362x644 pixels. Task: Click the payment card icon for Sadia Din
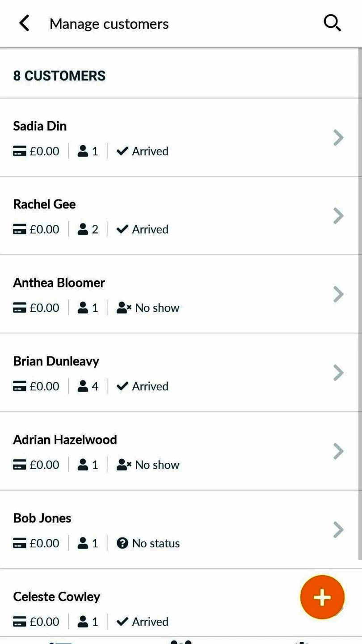[x=20, y=152]
